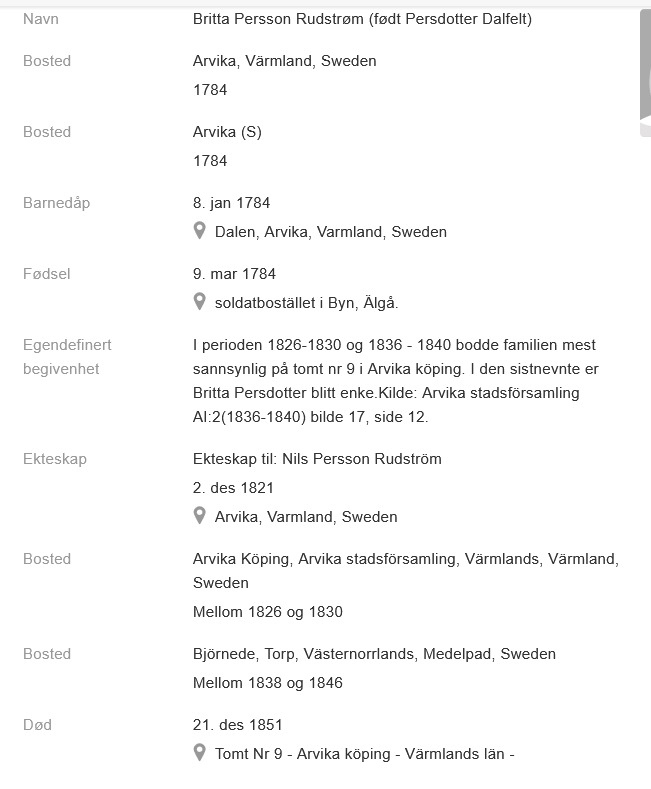Click the death place Tomt Nr 9 text
The image size is (651, 789).
(x=364, y=754)
